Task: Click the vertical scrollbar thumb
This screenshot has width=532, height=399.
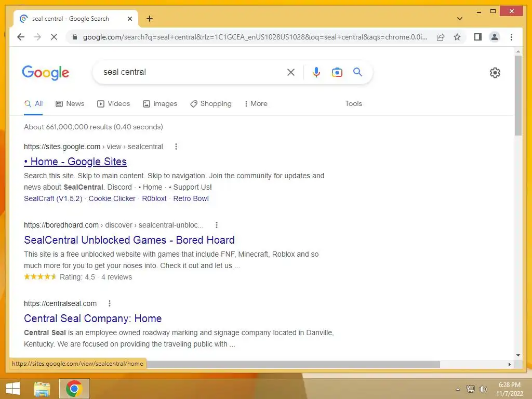Action: click(x=518, y=96)
